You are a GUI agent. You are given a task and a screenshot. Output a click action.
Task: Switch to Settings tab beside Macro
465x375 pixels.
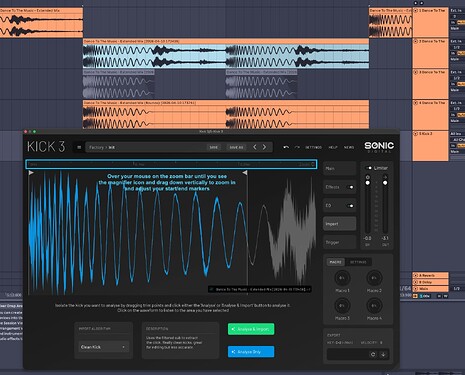pos(358,262)
